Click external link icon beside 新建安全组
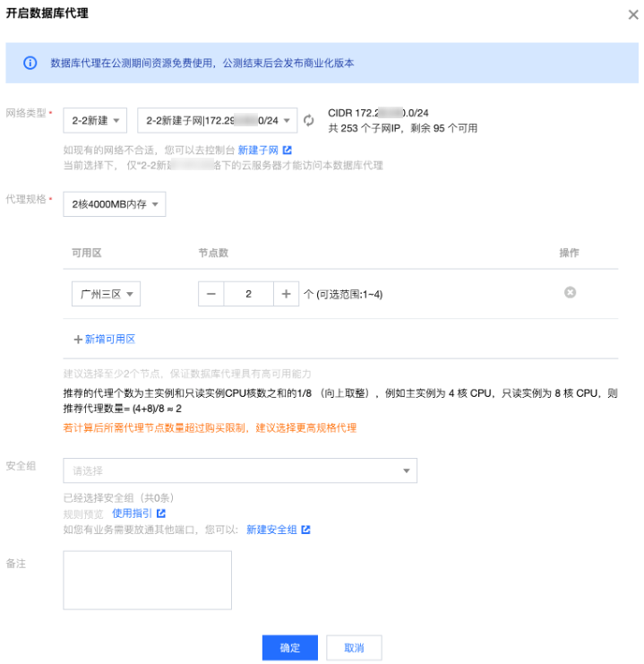This screenshot has width=644, height=664. tap(305, 530)
